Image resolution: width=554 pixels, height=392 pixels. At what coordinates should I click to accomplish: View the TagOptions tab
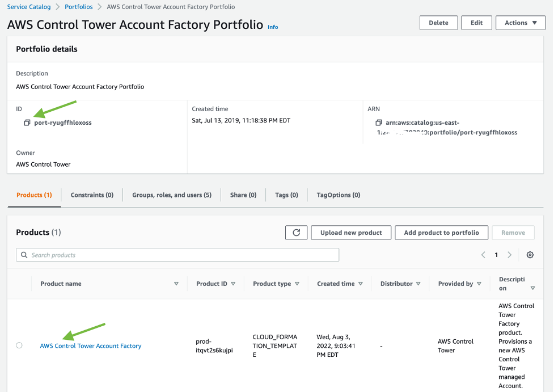tap(338, 195)
